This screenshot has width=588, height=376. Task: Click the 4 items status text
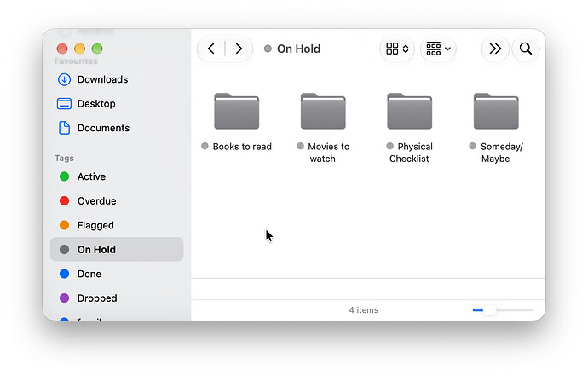[x=363, y=310]
